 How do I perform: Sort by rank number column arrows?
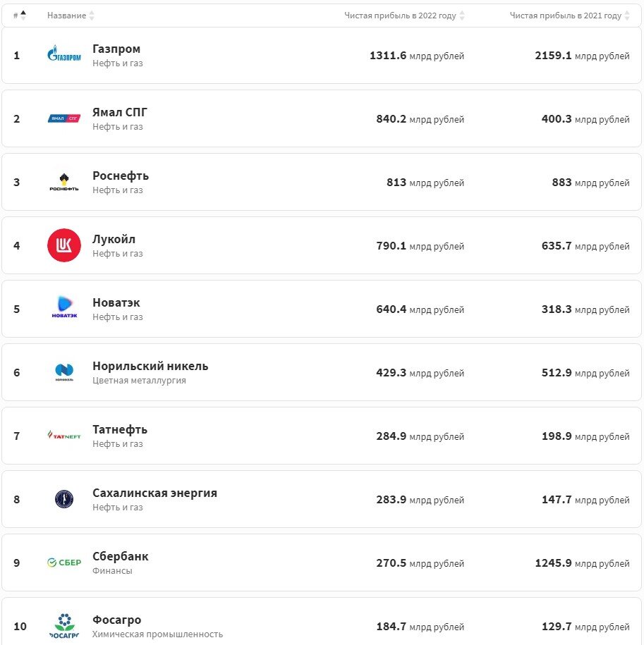(x=23, y=16)
